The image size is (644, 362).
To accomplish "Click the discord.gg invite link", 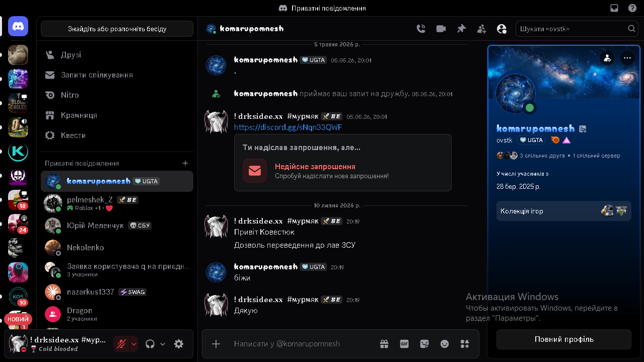I will [x=288, y=127].
